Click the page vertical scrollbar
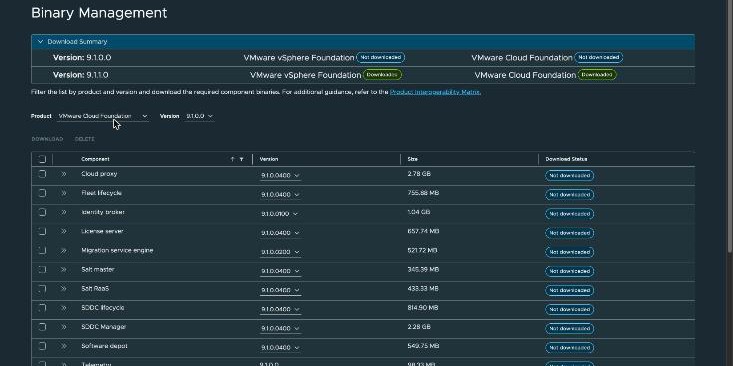Screen dimensions: 733x366 tap(729, 126)
